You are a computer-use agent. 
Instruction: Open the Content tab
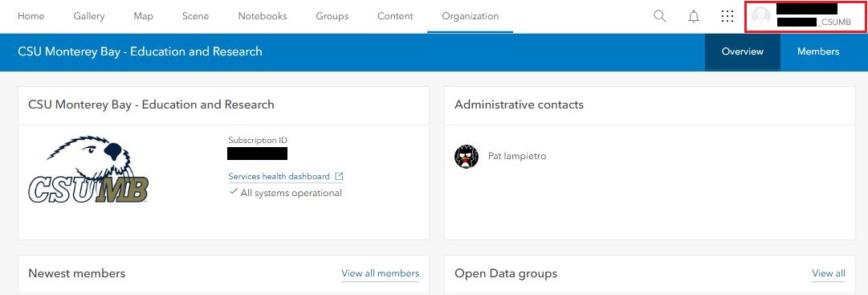coord(395,16)
